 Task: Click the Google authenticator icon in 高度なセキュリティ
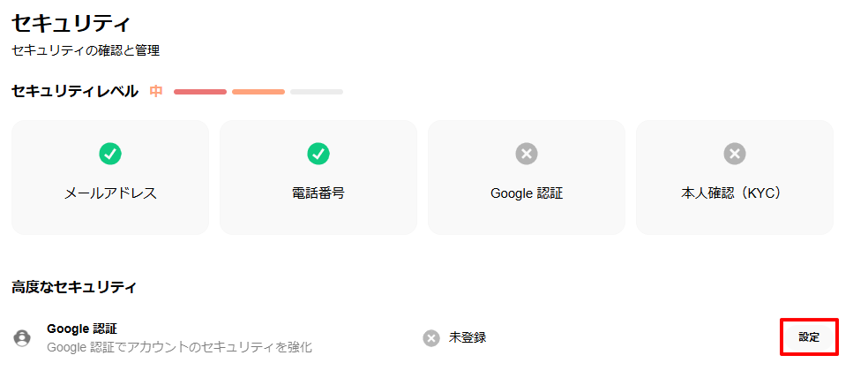coord(22,338)
